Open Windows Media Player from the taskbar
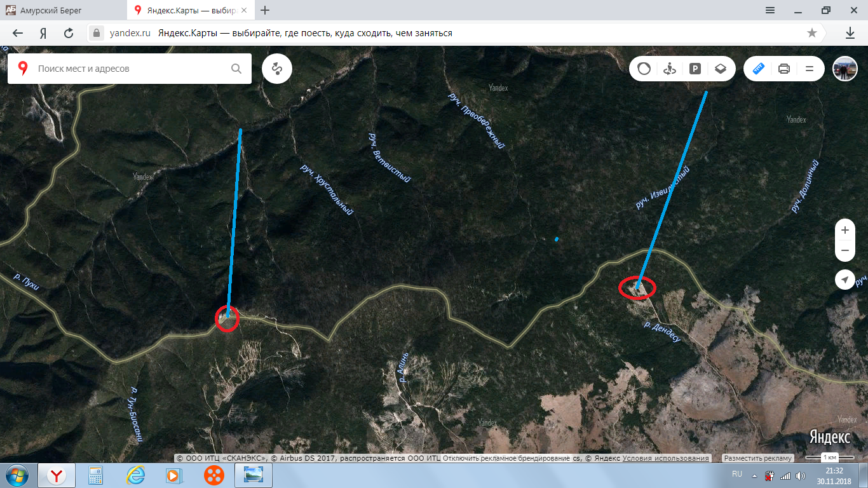This screenshot has width=868, height=488. (175, 475)
